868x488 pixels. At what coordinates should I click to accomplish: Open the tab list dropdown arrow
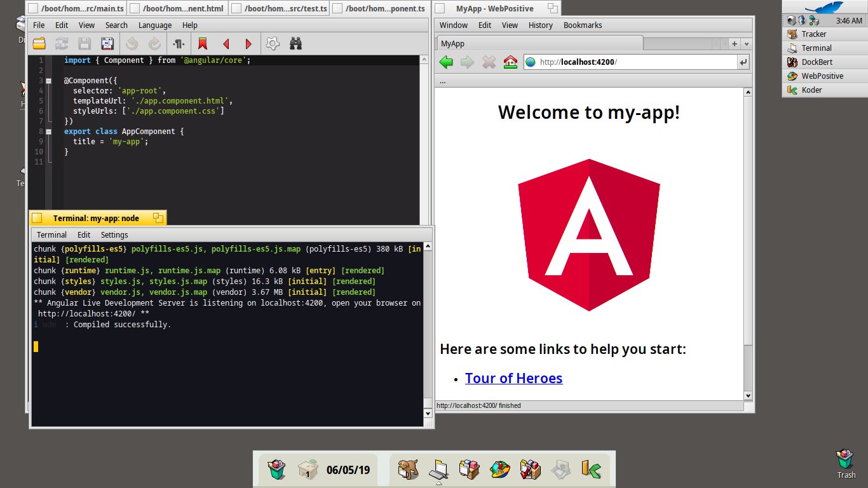point(747,44)
